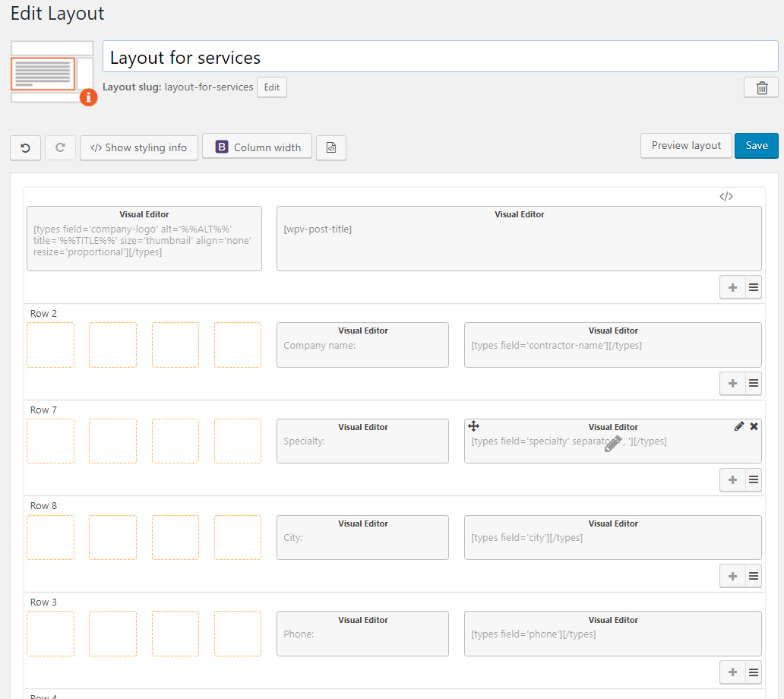Add a row after Row 3 with plus icon

point(732,672)
